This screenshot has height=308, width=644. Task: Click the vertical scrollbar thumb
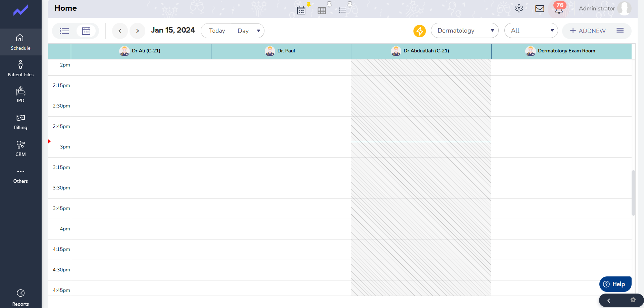(x=633, y=193)
